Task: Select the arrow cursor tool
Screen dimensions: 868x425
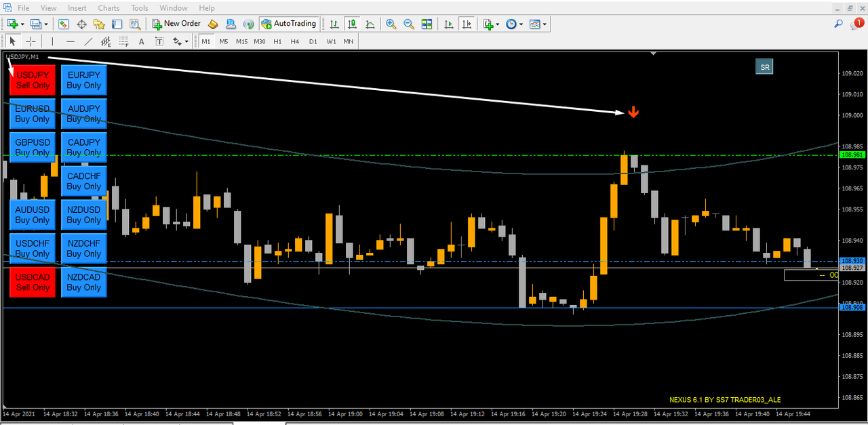Action: tap(13, 41)
